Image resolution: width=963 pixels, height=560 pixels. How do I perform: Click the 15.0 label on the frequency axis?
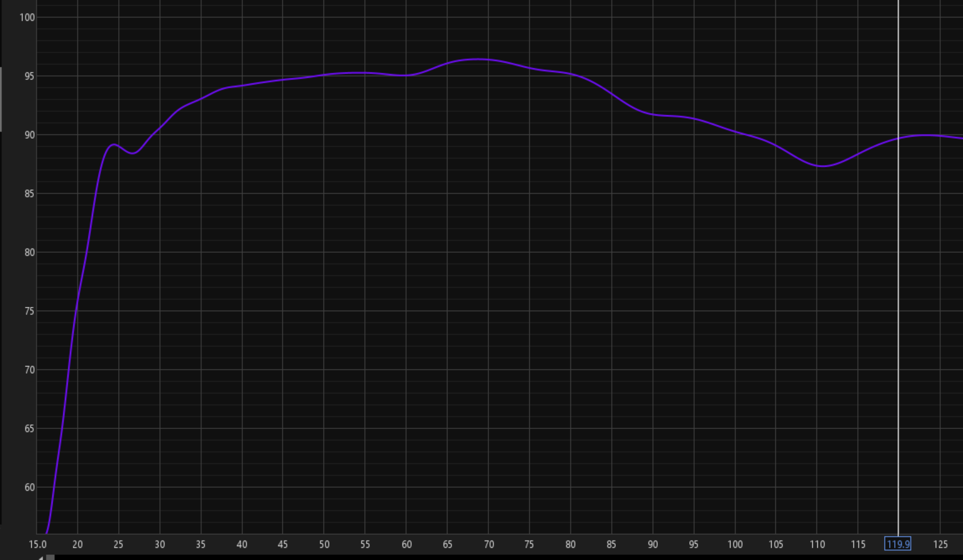[38, 544]
